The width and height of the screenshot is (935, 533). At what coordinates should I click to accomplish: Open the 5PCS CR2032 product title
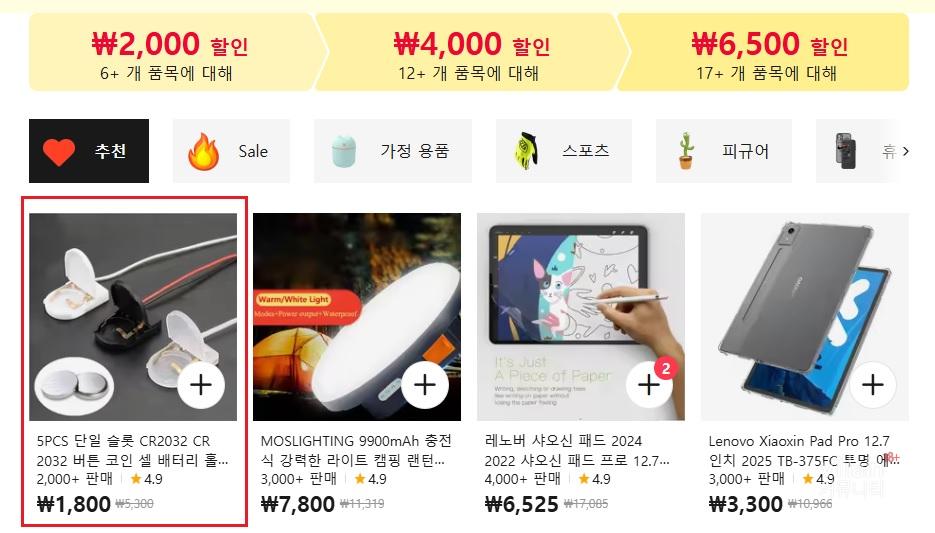[x=132, y=451]
